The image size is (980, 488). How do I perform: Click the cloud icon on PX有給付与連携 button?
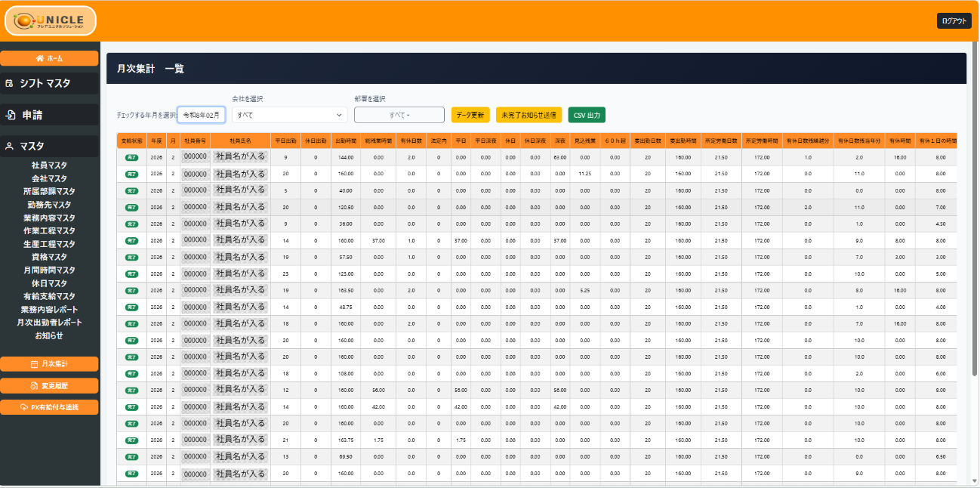pos(24,407)
